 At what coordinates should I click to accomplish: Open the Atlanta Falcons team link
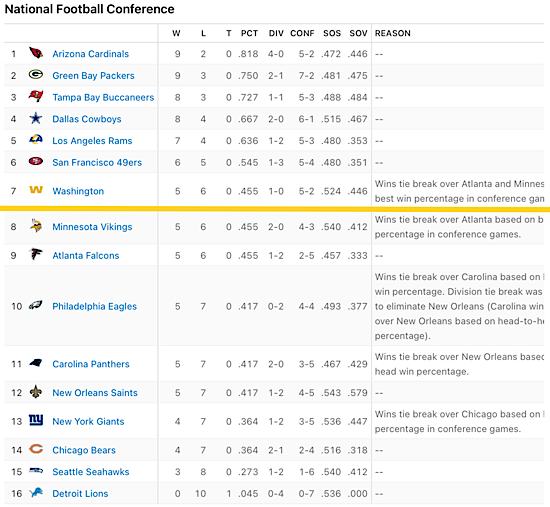point(86,255)
